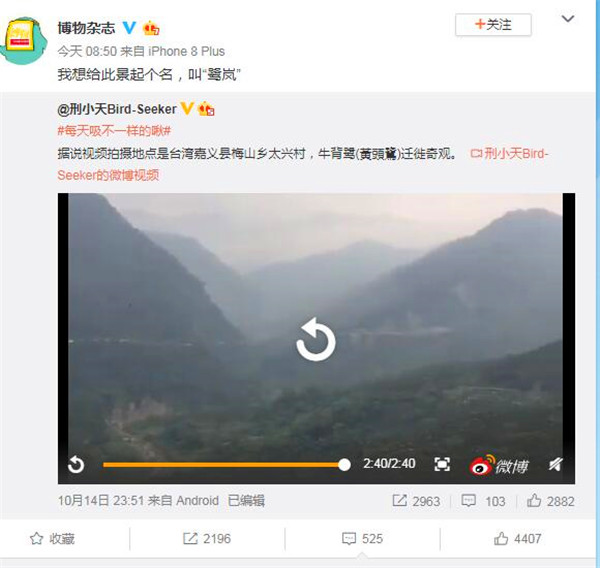The width and height of the screenshot is (600, 568).
Task: Open the 博物杂志 account name link
Action: click(86, 28)
